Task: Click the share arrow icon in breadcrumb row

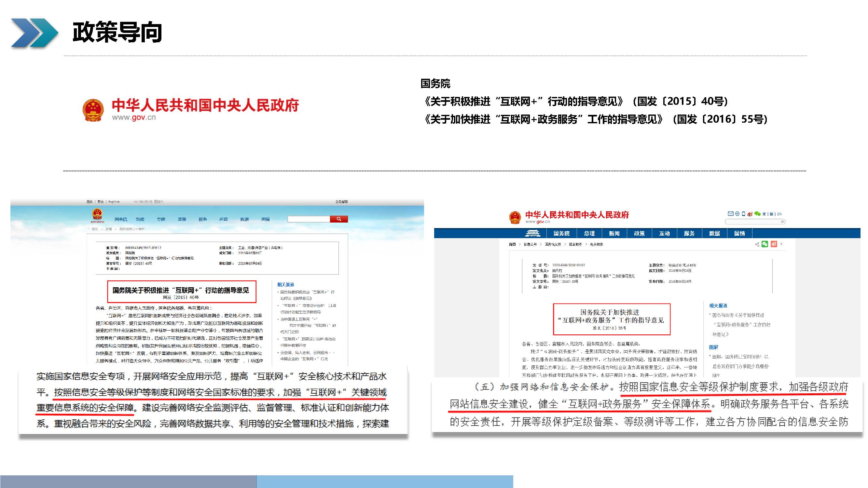Action: [x=757, y=245]
